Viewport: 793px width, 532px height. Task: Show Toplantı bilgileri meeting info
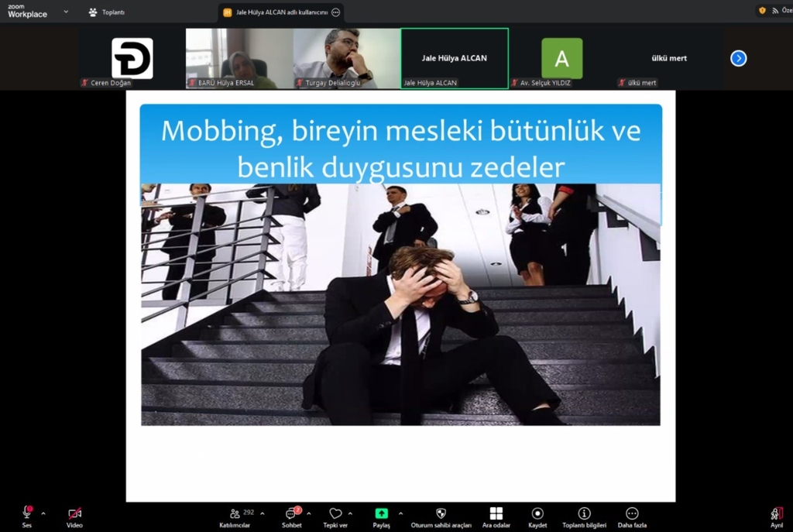pos(584,513)
